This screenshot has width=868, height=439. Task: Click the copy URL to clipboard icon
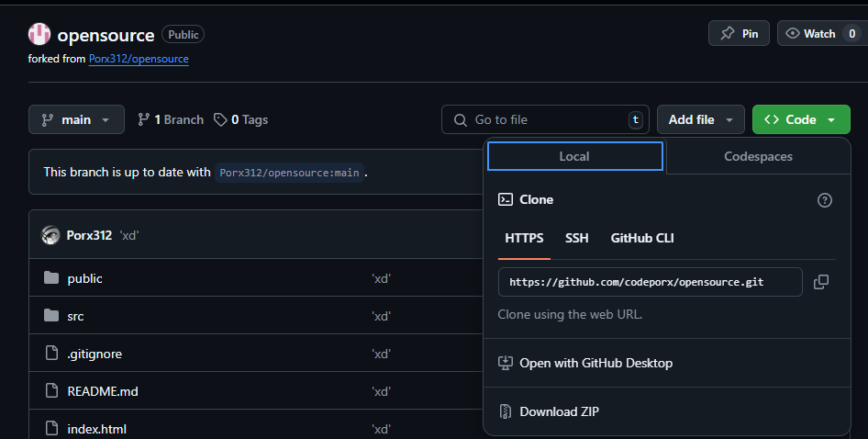click(821, 282)
